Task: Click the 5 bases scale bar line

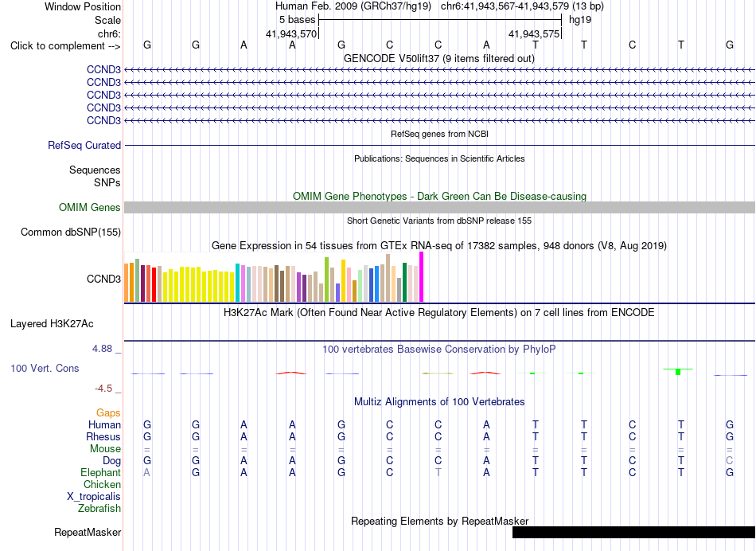Action: click(440, 20)
